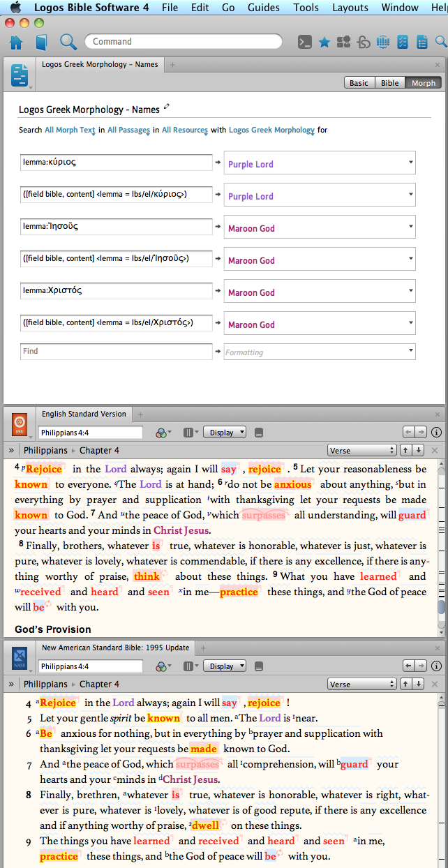Screen dimensions: 448x868
Task: Click the puzzle-piece icon in the top toolbar
Action: click(x=343, y=42)
